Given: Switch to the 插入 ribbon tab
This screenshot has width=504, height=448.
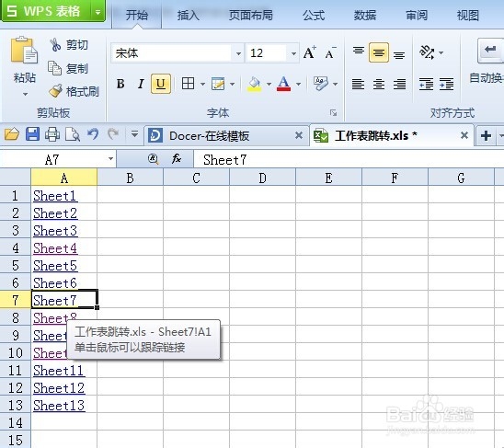Looking at the screenshot, I should point(189,16).
